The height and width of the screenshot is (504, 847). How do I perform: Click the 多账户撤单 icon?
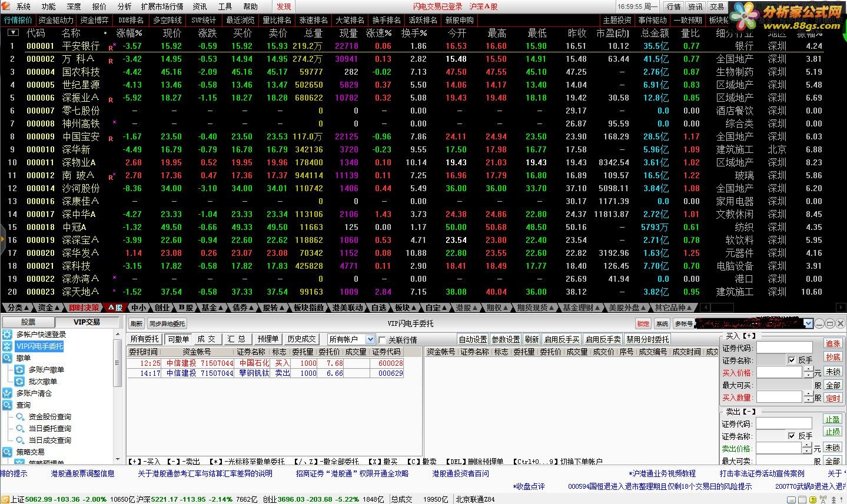[19, 370]
